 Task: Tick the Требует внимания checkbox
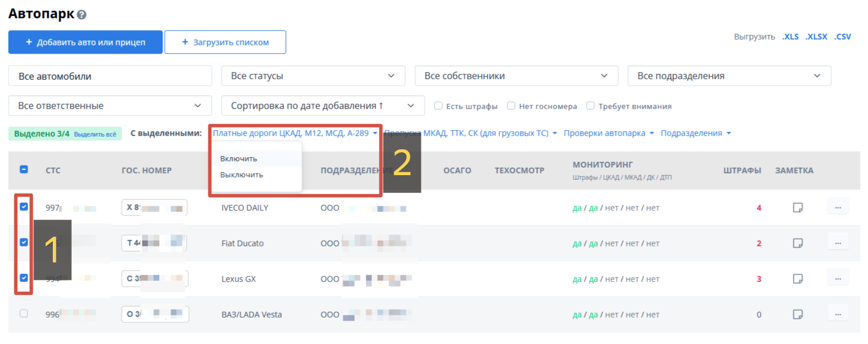coord(590,106)
